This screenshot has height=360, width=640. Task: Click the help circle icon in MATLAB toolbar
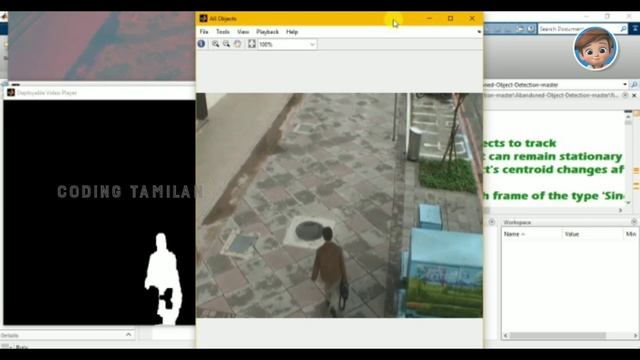click(x=531, y=29)
